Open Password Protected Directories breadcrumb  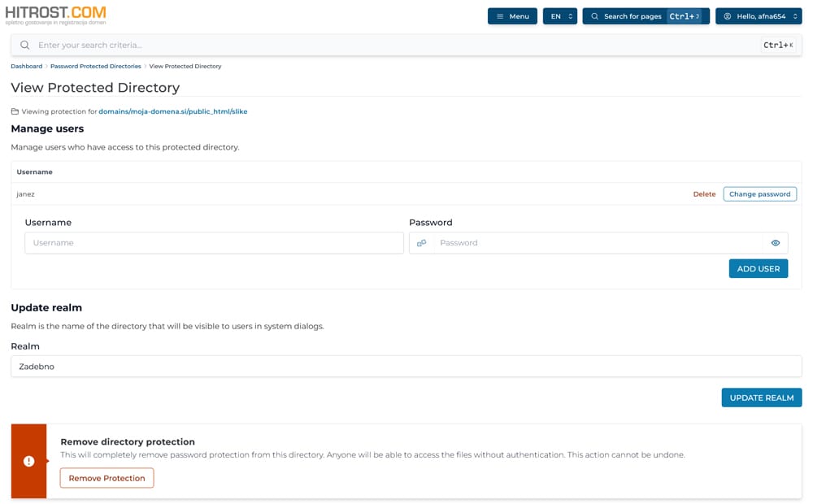tap(96, 66)
